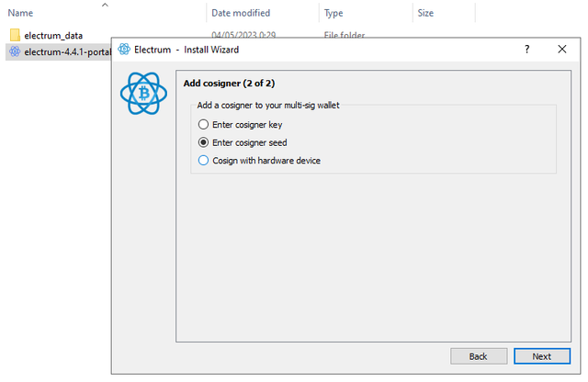Click the Enter cosigner seed label text

click(249, 142)
